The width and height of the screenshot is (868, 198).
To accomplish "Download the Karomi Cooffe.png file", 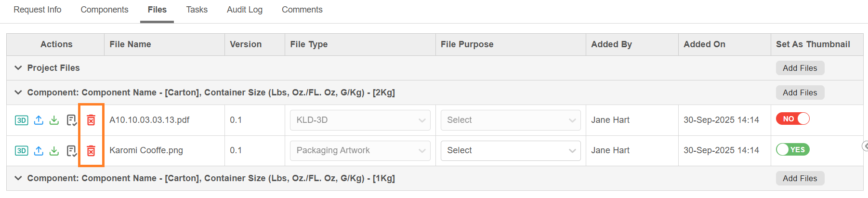I will [54, 151].
